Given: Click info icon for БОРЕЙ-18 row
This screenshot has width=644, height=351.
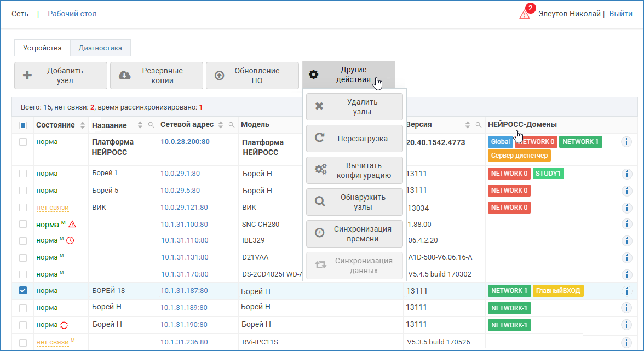Looking at the screenshot, I should [626, 291].
